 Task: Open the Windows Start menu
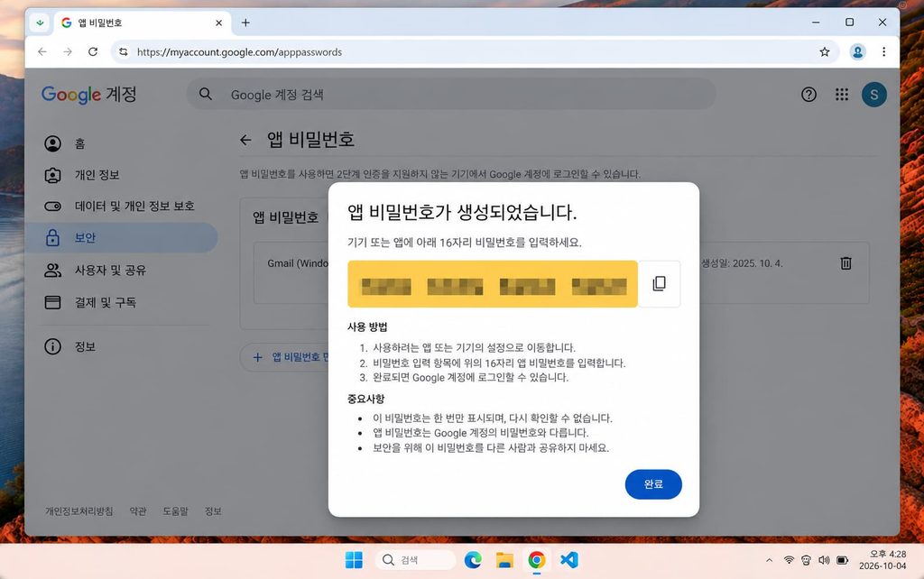coord(354,559)
